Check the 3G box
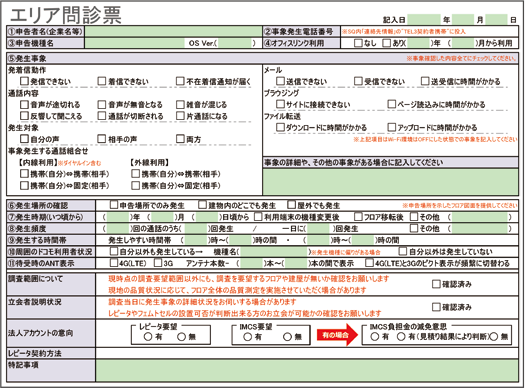The width and height of the screenshot is (525, 388). (158, 263)
